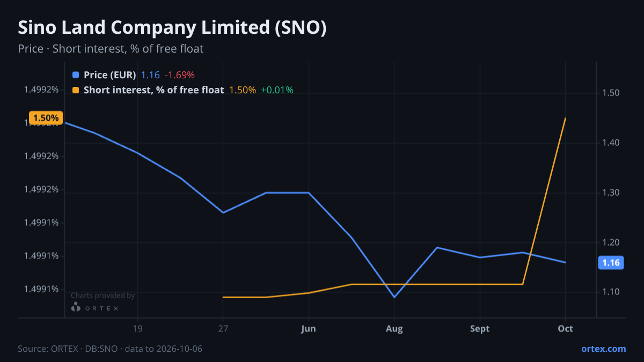Toggle the Short interest, % of free float legend label
The height and width of the screenshot is (362, 644).
click(153, 90)
